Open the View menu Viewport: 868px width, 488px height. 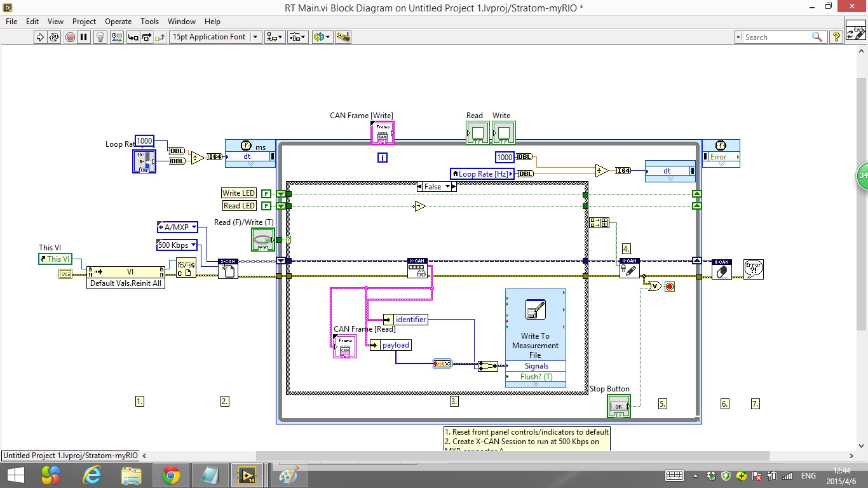[55, 21]
